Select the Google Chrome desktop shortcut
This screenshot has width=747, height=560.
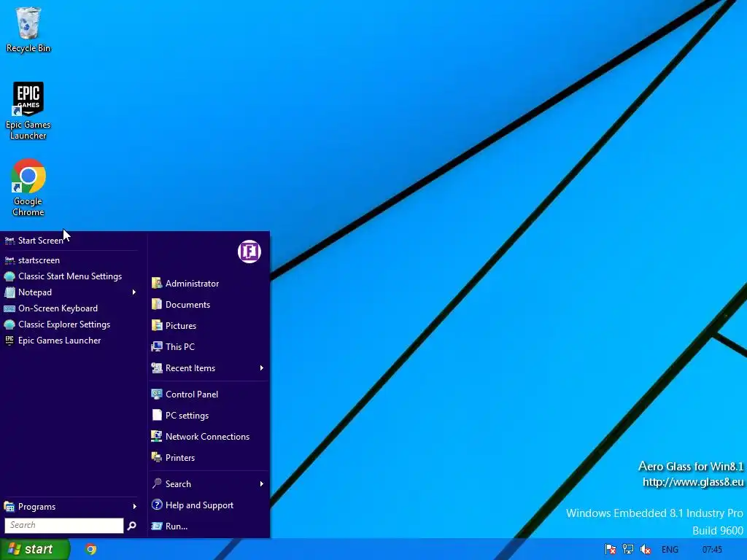click(28, 187)
